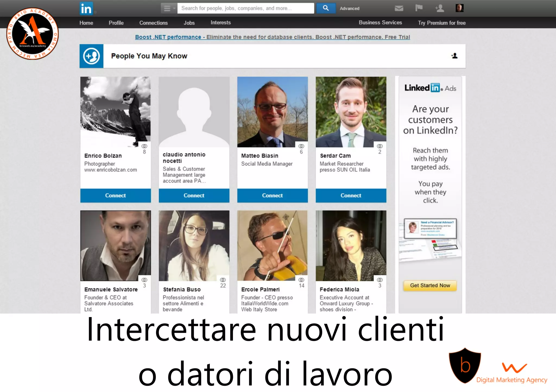Click the LinkedIn Ads logo
The image size is (556, 392).
tap(430, 88)
